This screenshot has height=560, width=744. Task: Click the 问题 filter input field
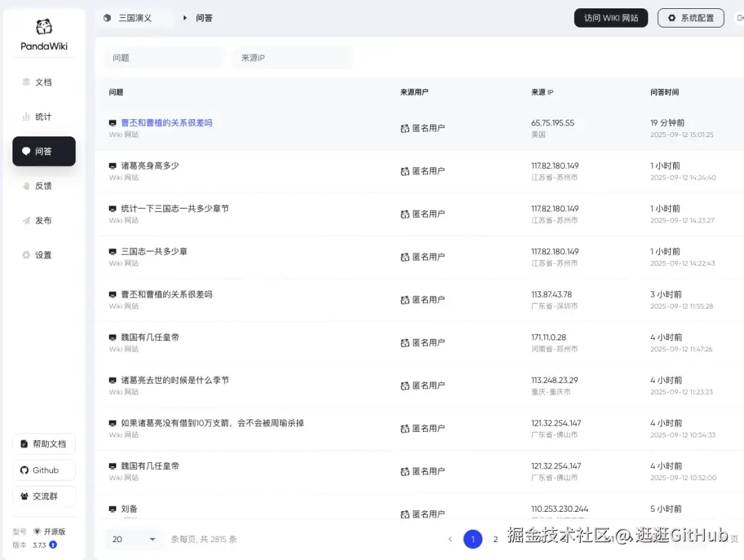pos(163,58)
